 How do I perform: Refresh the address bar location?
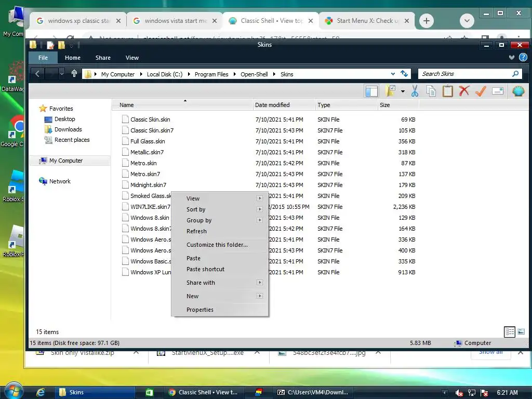click(x=404, y=74)
